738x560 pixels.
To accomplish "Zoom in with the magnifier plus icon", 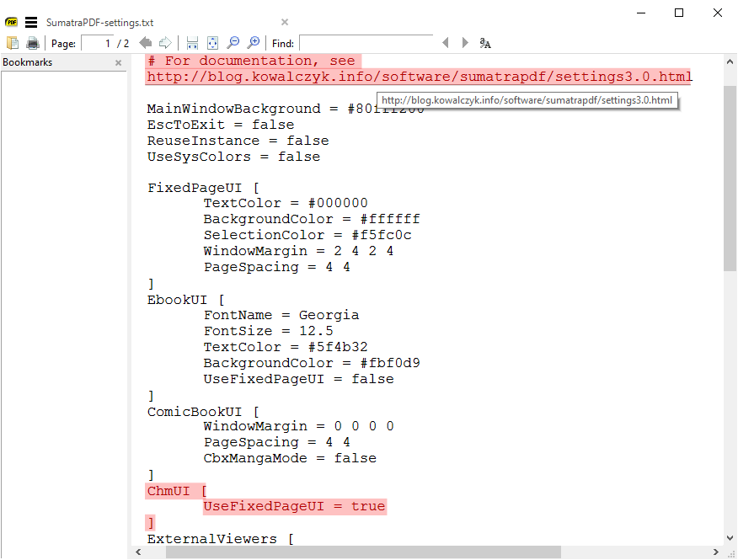I will click(x=253, y=42).
